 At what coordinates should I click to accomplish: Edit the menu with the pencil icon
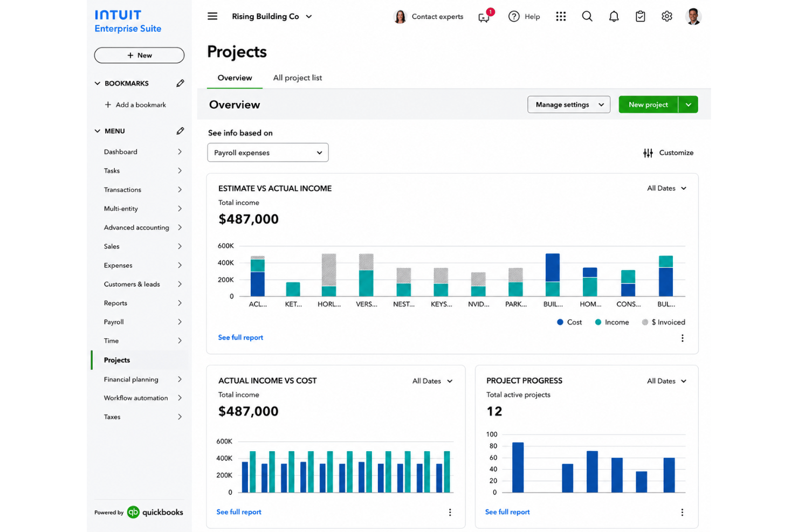pyautogui.click(x=180, y=131)
